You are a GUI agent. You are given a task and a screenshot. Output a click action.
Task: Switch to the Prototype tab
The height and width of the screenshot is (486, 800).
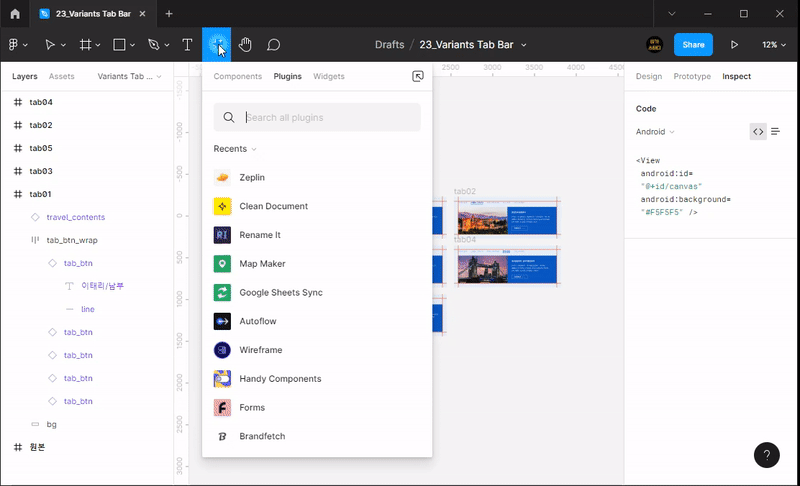tap(692, 76)
